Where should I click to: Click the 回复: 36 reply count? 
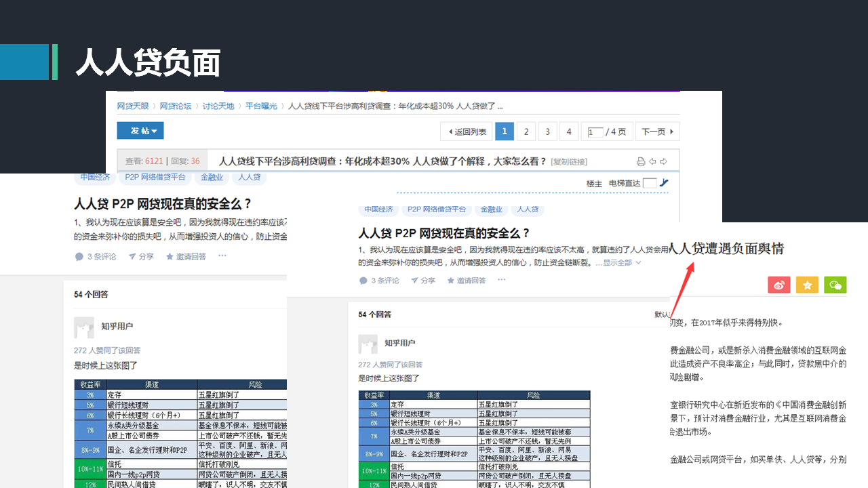pos(185,161)
